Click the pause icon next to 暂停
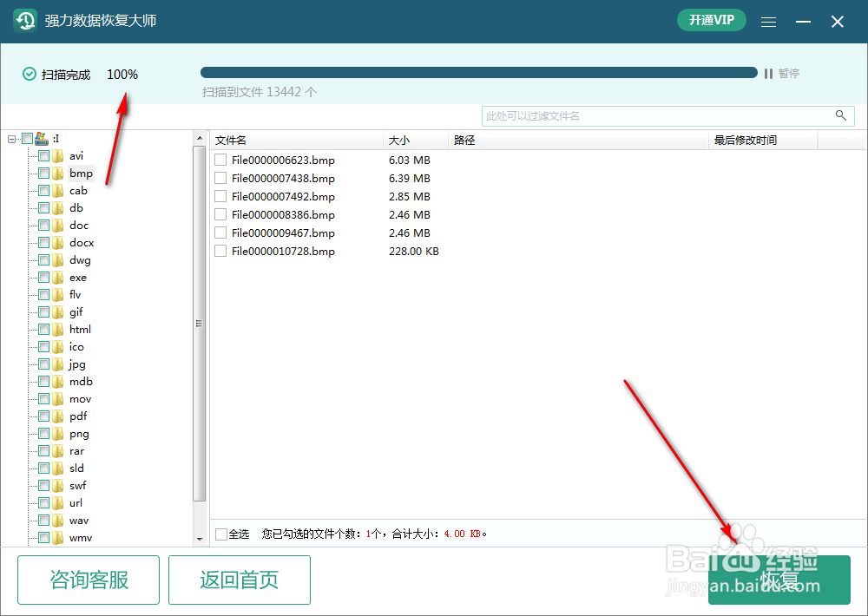This screenshot has width=868, height=616. (x=768, y=74)
